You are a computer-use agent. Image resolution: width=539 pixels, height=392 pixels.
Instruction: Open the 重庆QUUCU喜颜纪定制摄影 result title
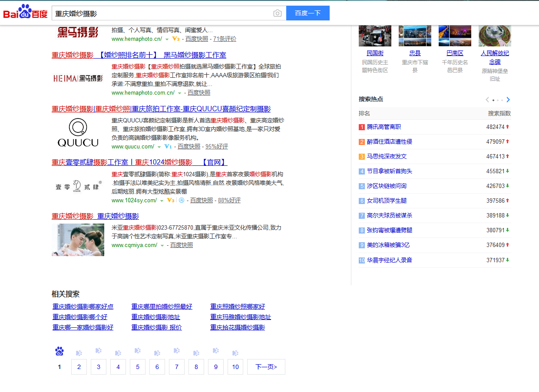[x=161, y=109]
